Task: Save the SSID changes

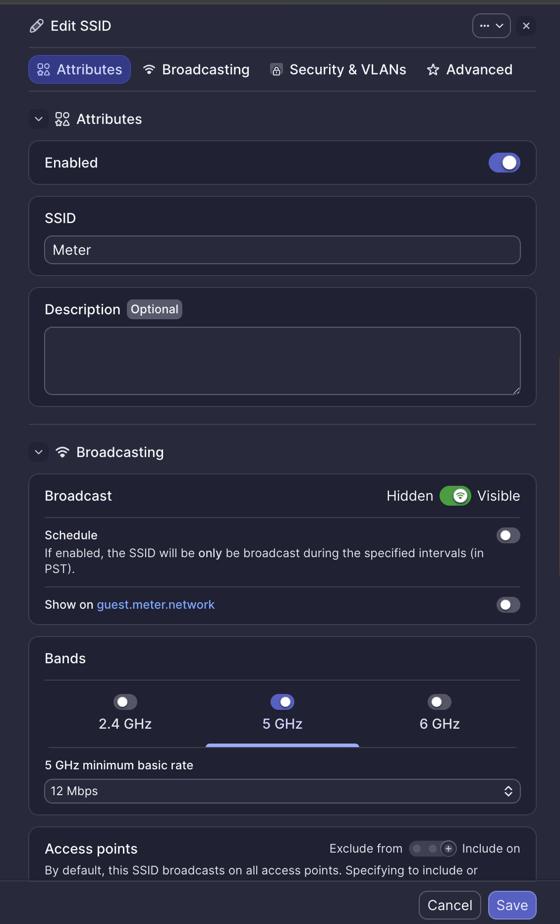Action: 512,905
